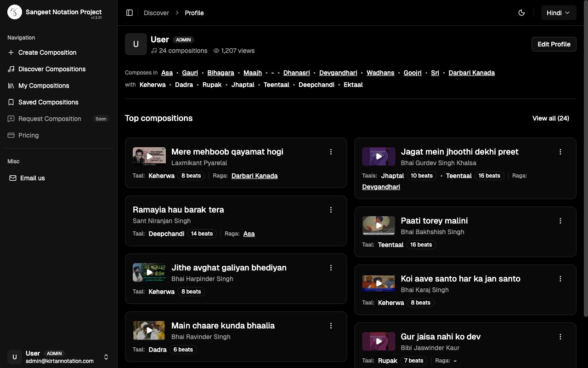Click the Edit Profile button
This screenshot has width=588, height=368.
pyautogui.click(x=554, y=44)
